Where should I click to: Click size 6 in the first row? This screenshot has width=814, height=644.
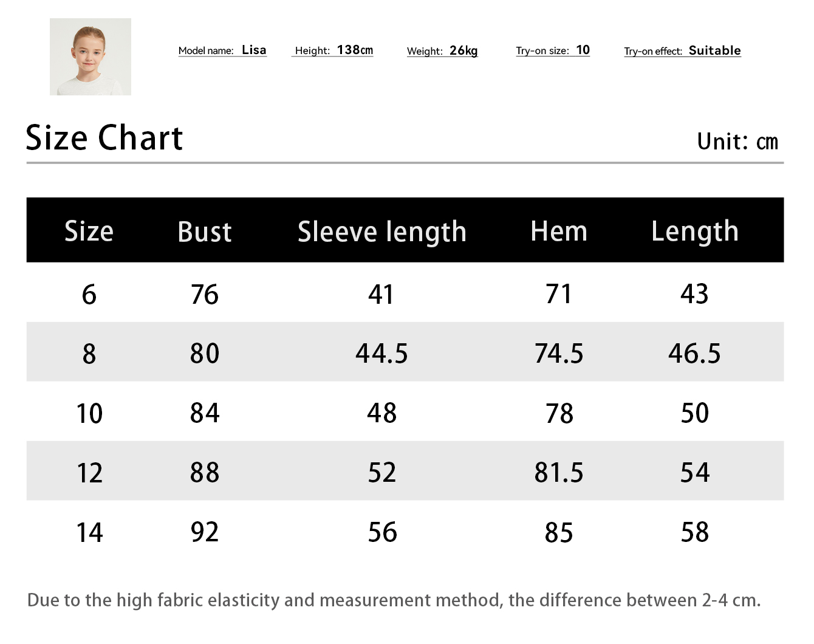click(x=89, y=295)
